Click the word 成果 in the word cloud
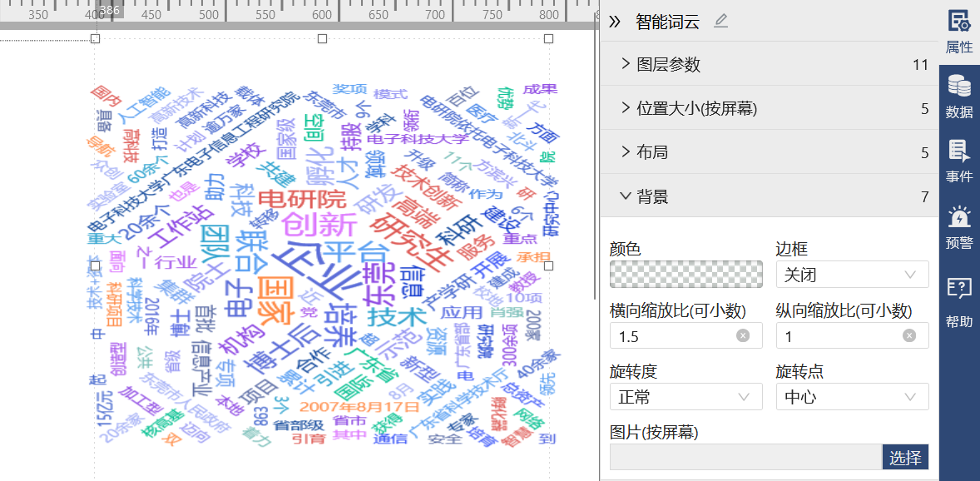 541,89
